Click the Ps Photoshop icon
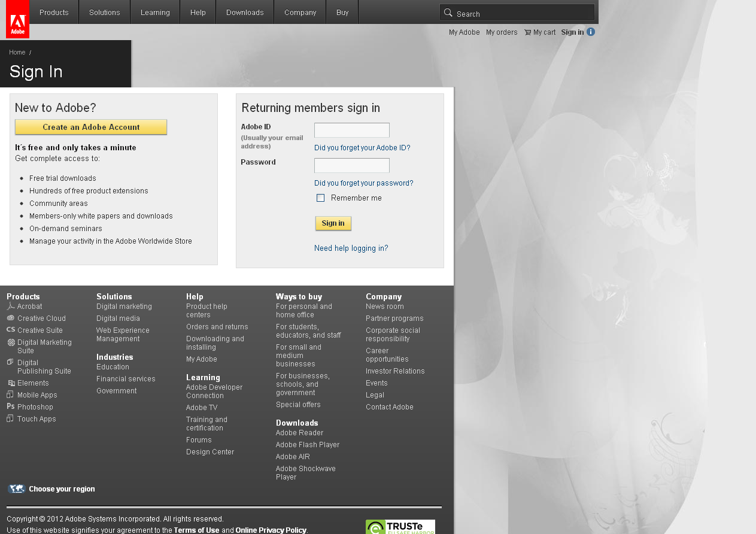Image resolution: width=756 pixels, height=534 pixels. (x=10, y=406)
